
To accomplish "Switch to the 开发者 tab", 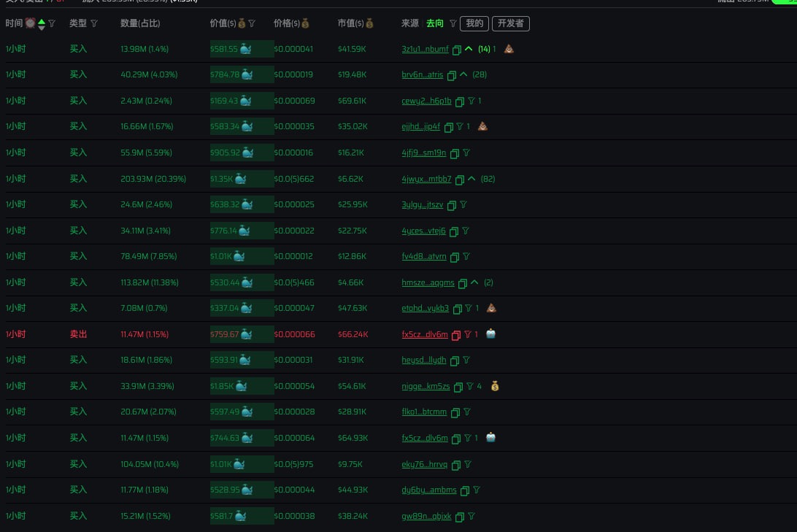I will coord(510,23).
